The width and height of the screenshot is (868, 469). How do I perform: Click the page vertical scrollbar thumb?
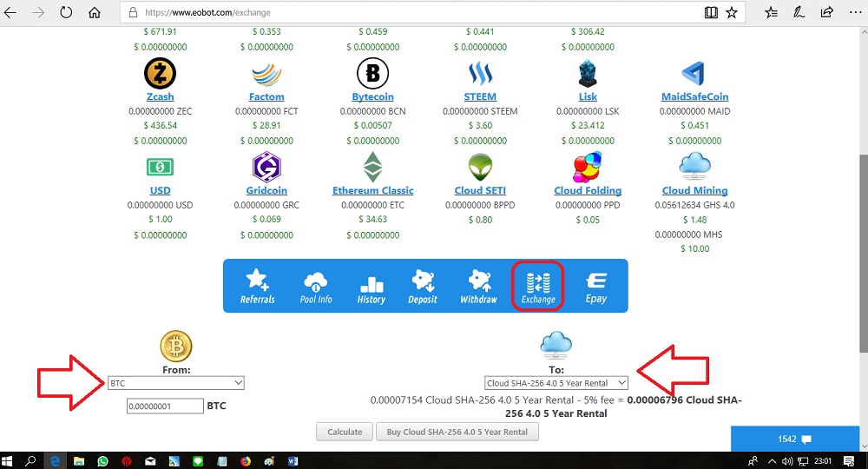[863, 252]
